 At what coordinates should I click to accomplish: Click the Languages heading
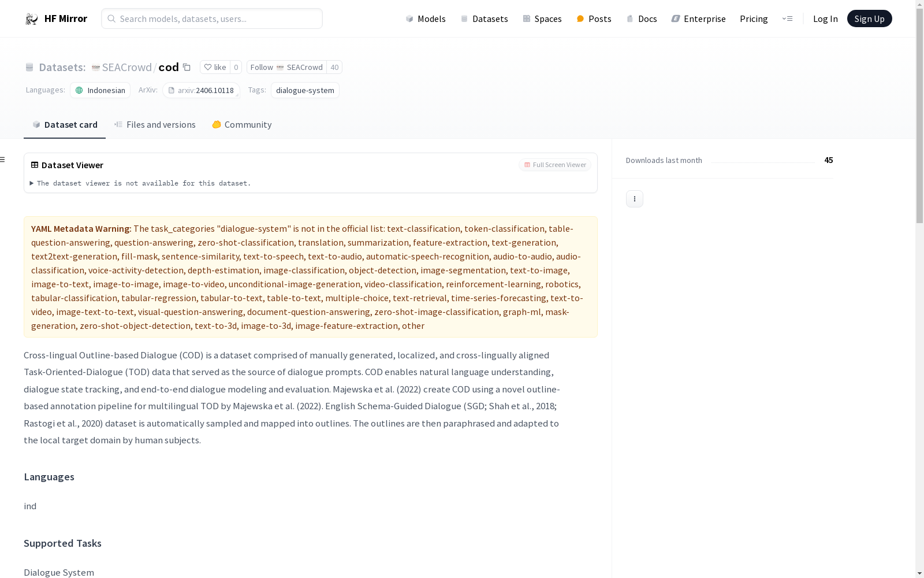(x=49, y=477)
